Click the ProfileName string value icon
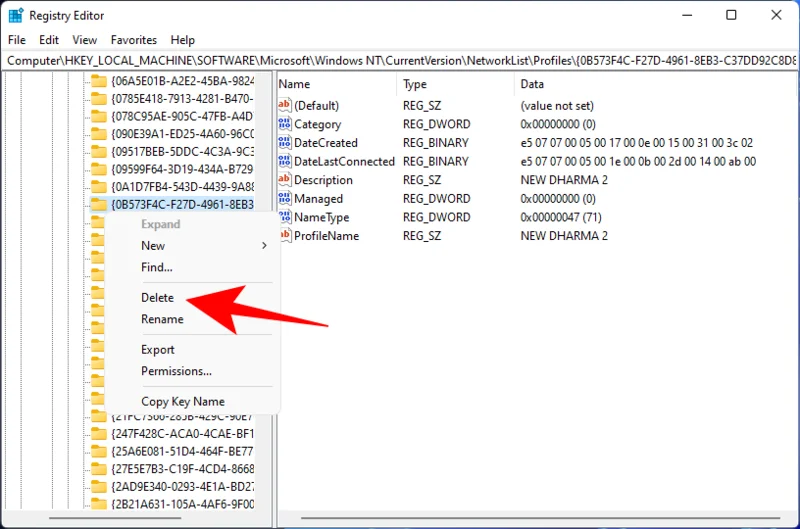This screenshot has width=800, height=529. point(285,236)
